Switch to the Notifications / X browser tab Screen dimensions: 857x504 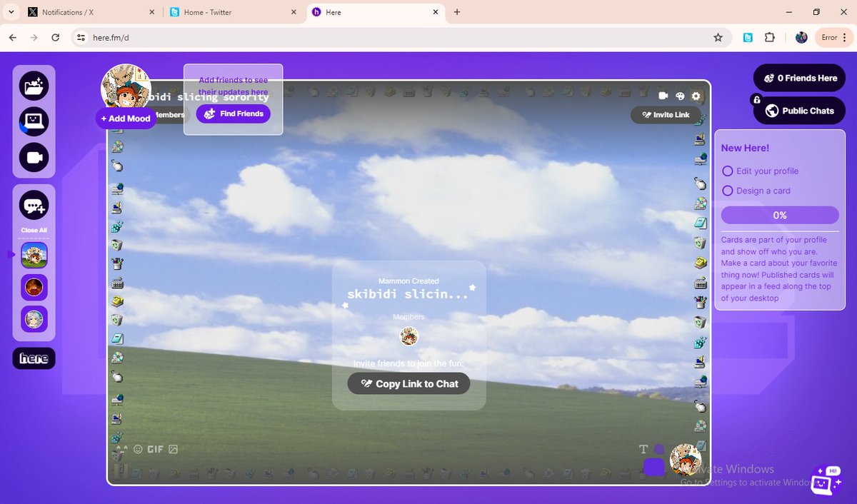pyautogui.click(x=91, y=12)
